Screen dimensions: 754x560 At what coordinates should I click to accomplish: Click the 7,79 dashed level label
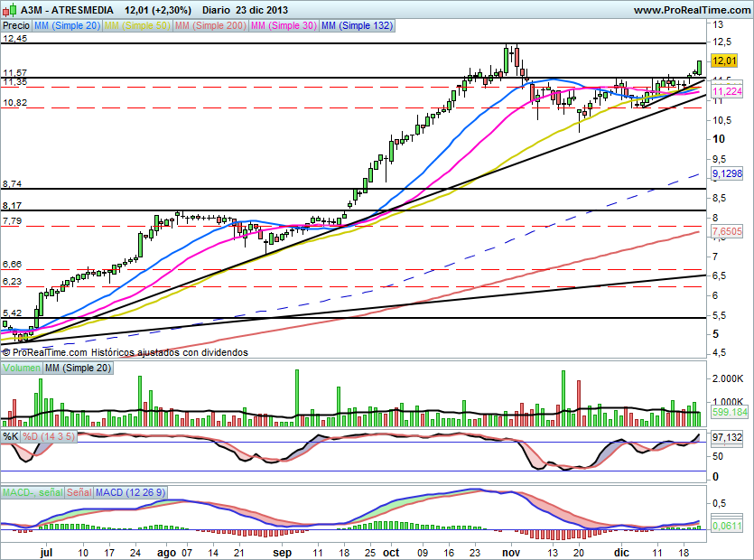(x=12, y=221)
